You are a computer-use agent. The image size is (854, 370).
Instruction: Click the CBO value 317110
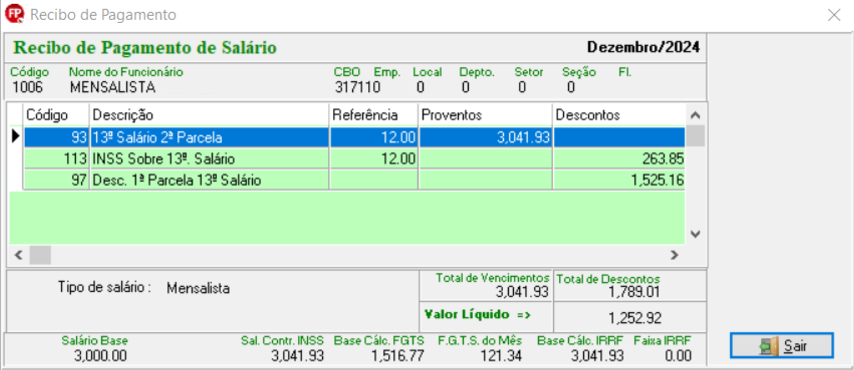pyautogui.click(x=357, y=87)
